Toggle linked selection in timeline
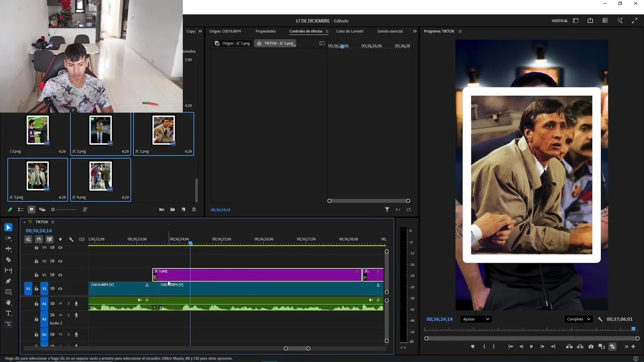This screenshot has width=644, height=362. (x=49, y=239)
